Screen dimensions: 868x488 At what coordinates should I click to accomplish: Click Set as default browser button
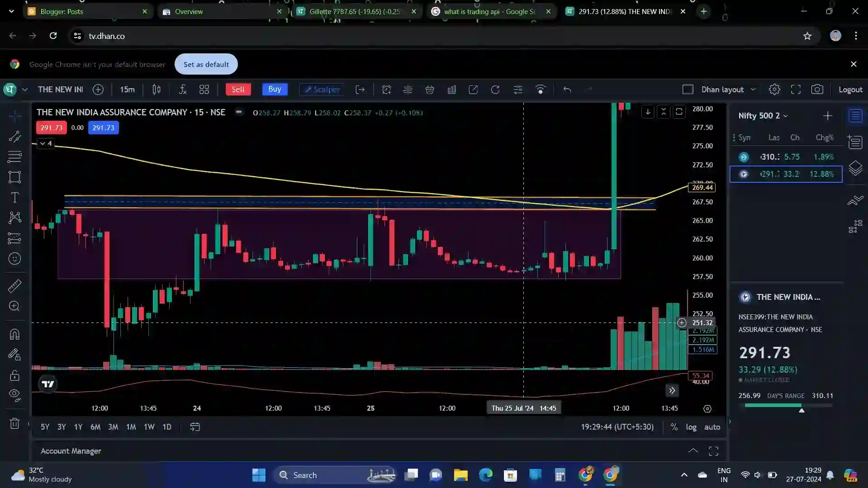206,64
